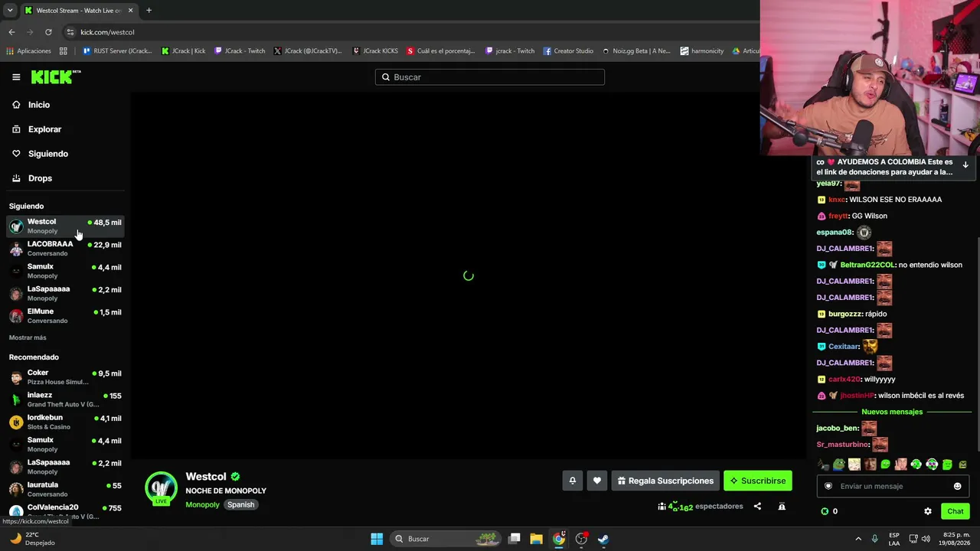
Task: Open the Monopoly category link under stream title
Action: coord(202,504)
